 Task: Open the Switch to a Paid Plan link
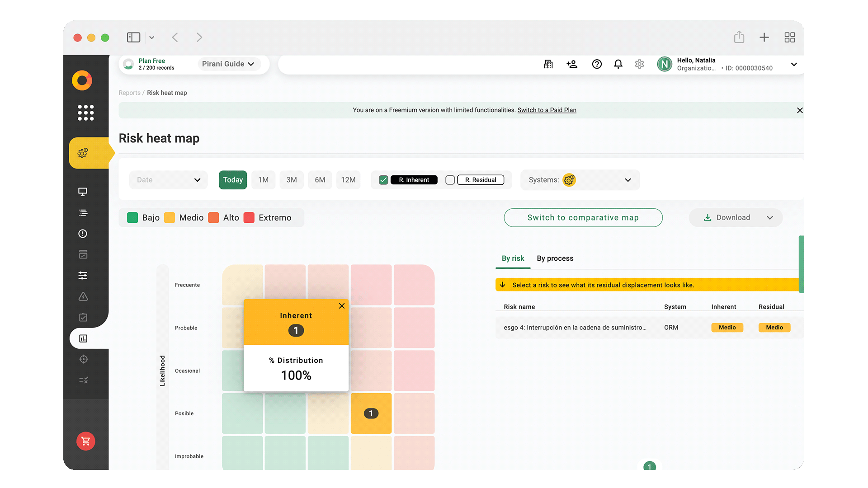[x=547, y=110]
